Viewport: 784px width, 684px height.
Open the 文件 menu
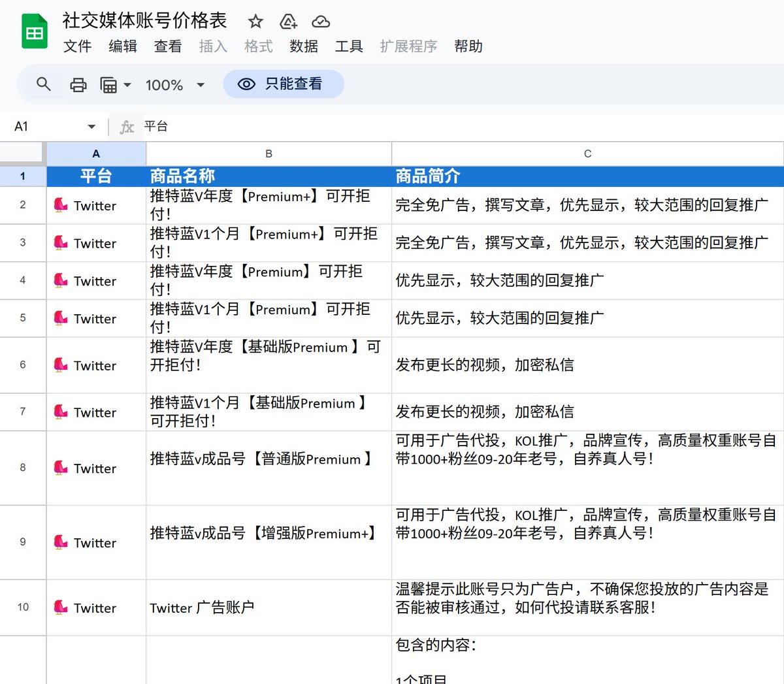(77, 46)
